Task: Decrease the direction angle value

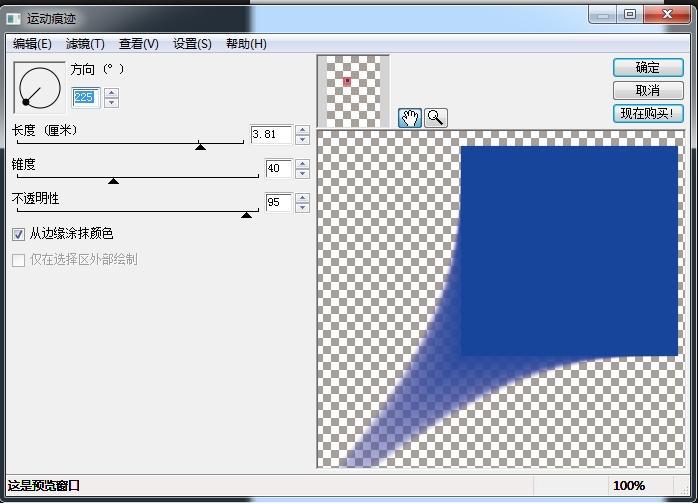Action: pyautogui.click(x=111, y=103)
